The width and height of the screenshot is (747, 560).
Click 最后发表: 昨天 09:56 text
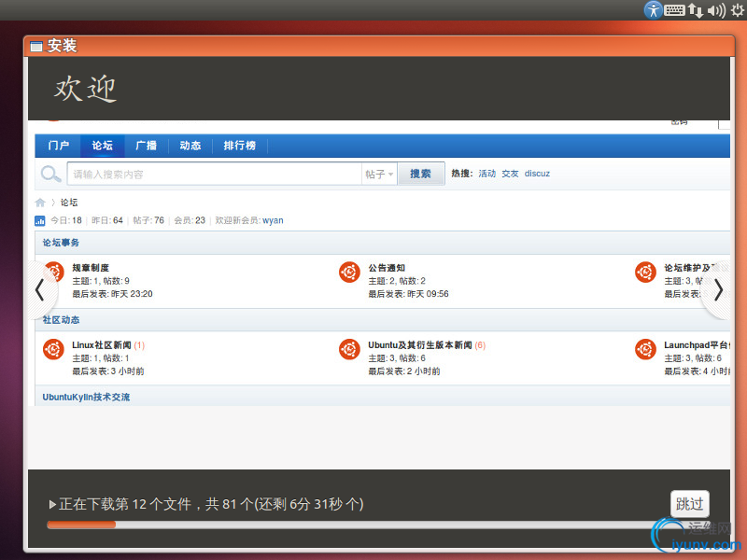click(408, 294)
